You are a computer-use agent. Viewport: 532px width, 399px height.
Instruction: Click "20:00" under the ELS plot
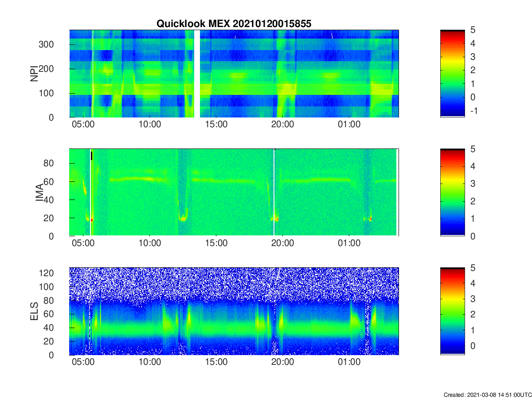[x=283, y=362]
